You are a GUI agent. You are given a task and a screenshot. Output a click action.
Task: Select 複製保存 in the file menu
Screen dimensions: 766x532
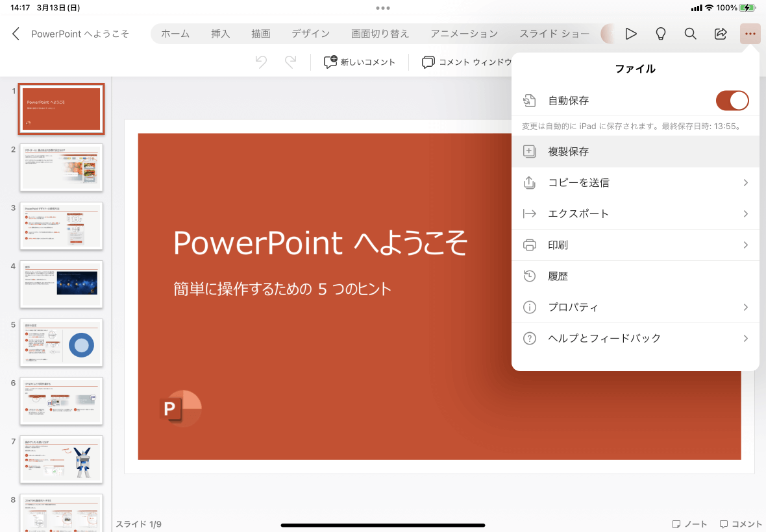(x=635, y=151)
